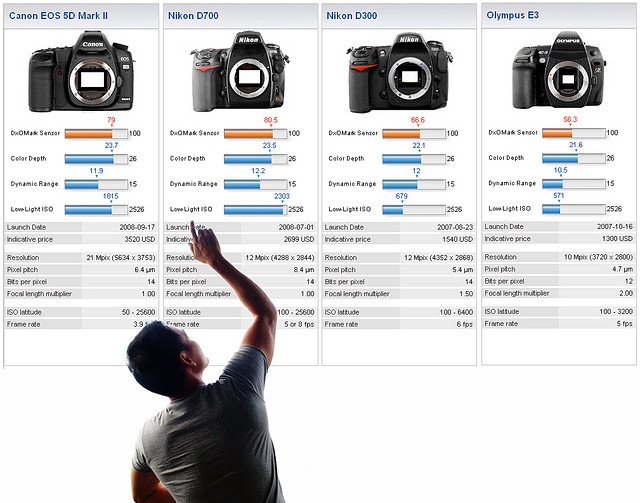Screen dimensions: 640x503
Task: Click the Nikon D700 DxOMark Sensor orange bar
Action: click(x=256, y=134)
